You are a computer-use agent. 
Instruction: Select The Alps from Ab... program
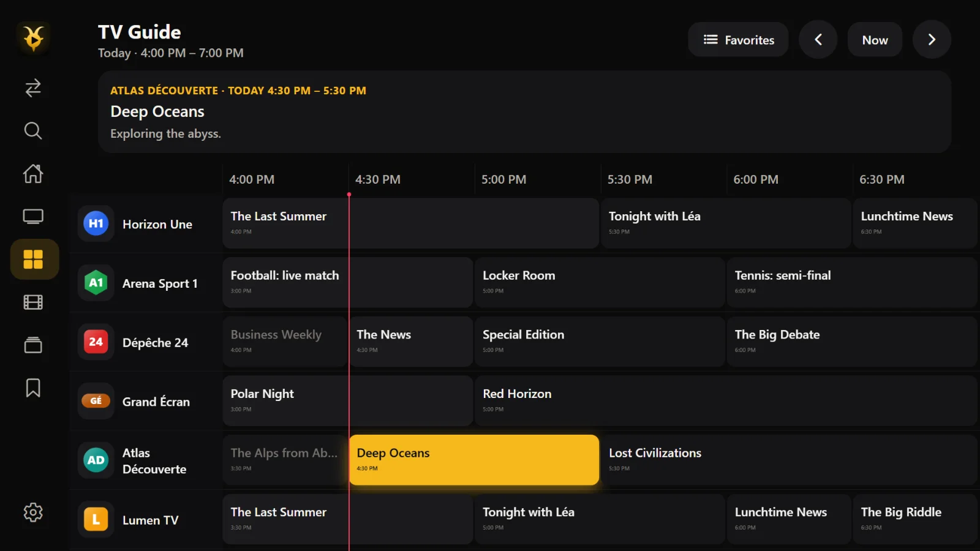(285, 460)
